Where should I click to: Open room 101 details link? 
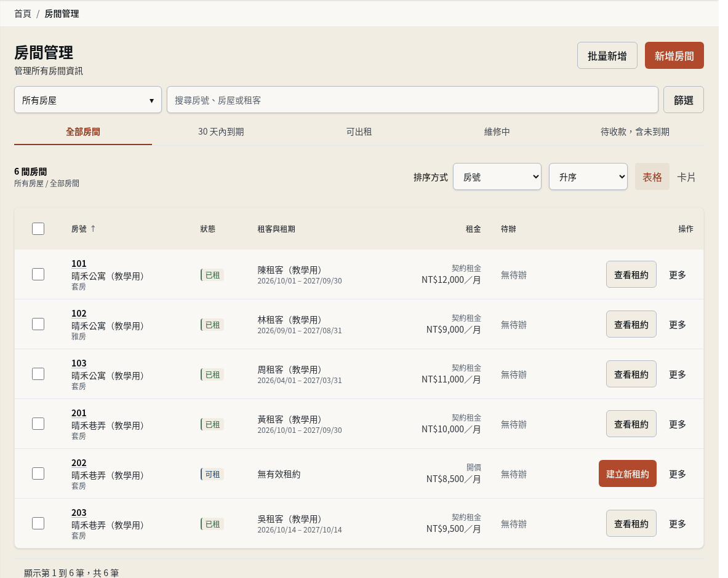point(79,264)
